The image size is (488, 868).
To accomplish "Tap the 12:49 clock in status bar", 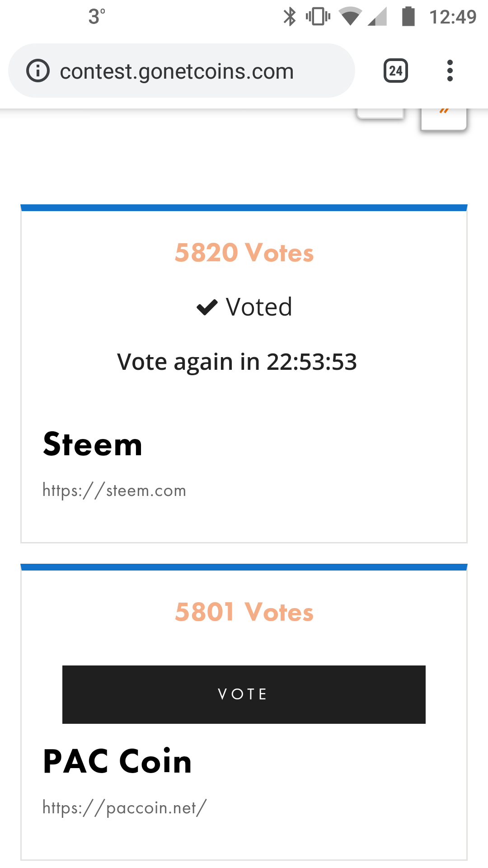I will pyautogui.click(x=453, y=17).
